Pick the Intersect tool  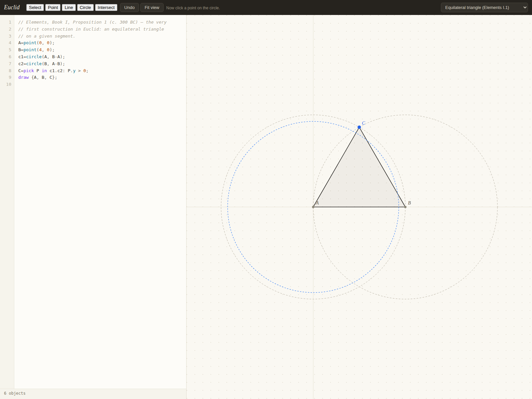[x=106, y=7]
